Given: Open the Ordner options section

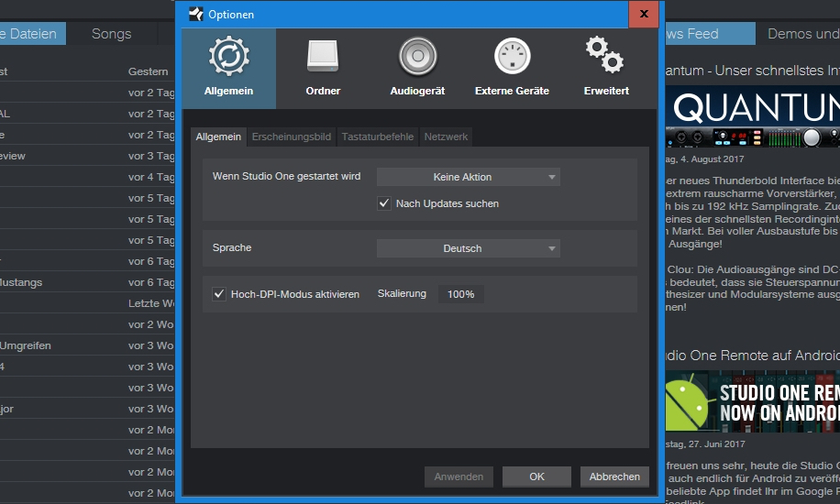Looking at the screenshot, I should [x=323, y=68].
